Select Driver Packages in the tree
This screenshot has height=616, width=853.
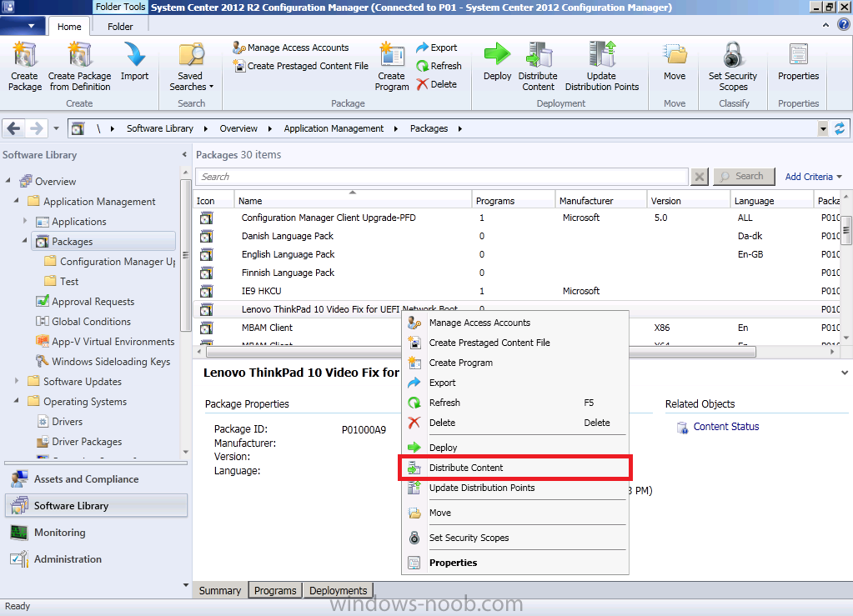(87, 442)
